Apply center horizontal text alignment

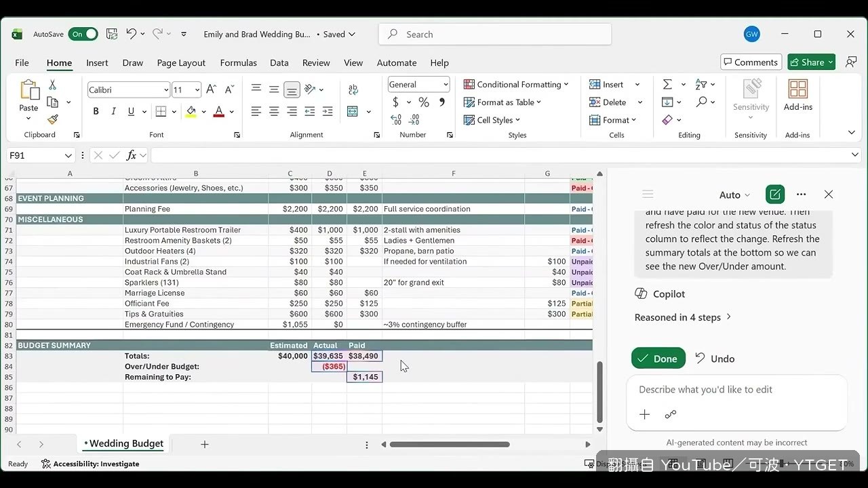[x=274, y=111]
